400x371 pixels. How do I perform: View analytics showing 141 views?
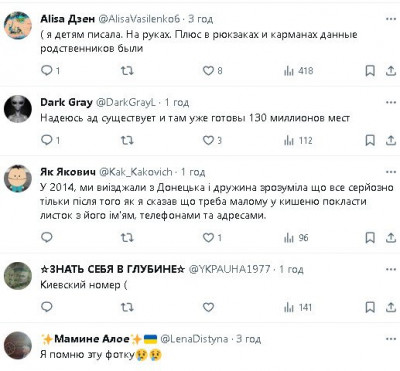pos(298,307)
